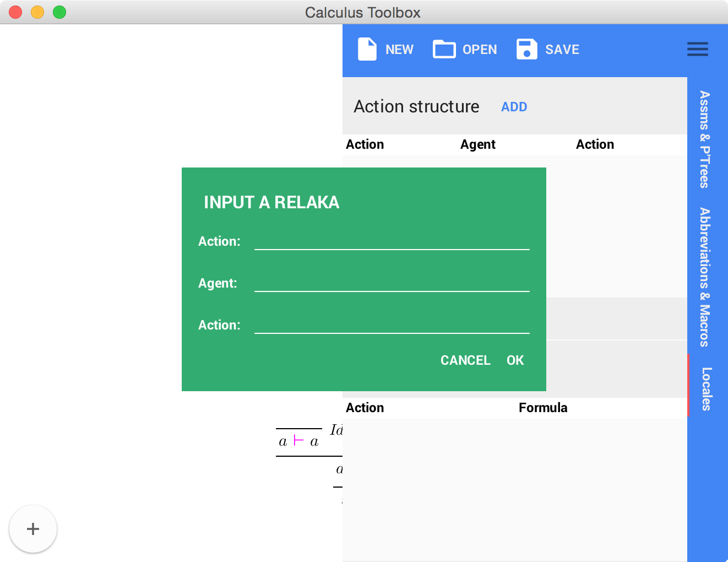Click the OPEN label in toolbar
Viewport: 728px width, 562px height.
pyautogui.click(x=480, y=50)
